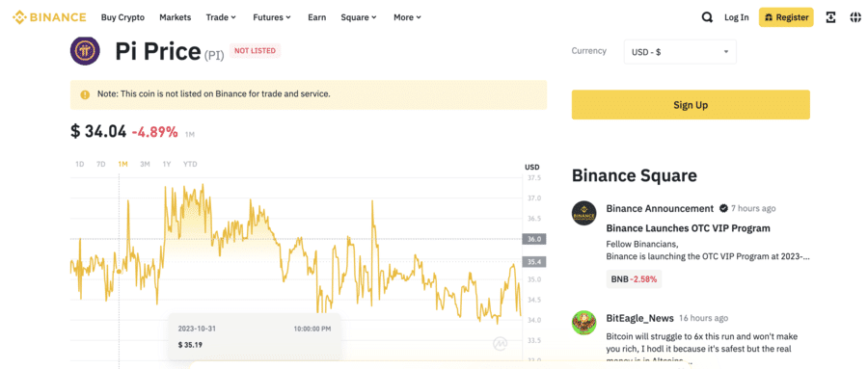Screen dimensions: 868x369
Task: Open the Markets menu item
Action: coord(175,17)
